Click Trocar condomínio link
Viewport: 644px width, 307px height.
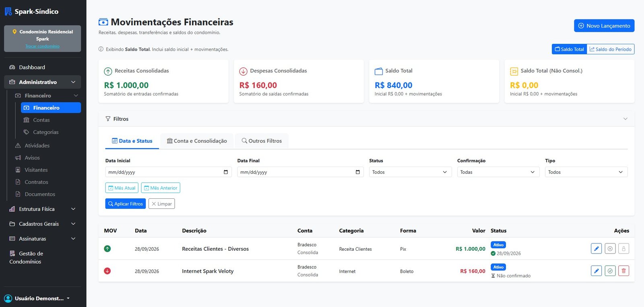click(42, 46)
